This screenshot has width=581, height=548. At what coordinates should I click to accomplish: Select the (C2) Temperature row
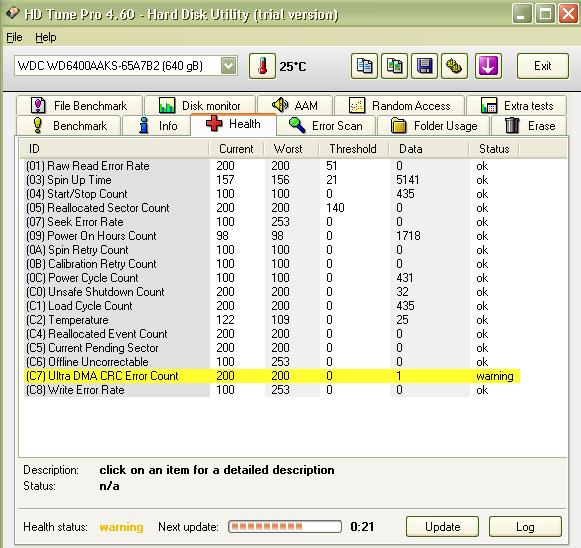(x=272, y=320)
